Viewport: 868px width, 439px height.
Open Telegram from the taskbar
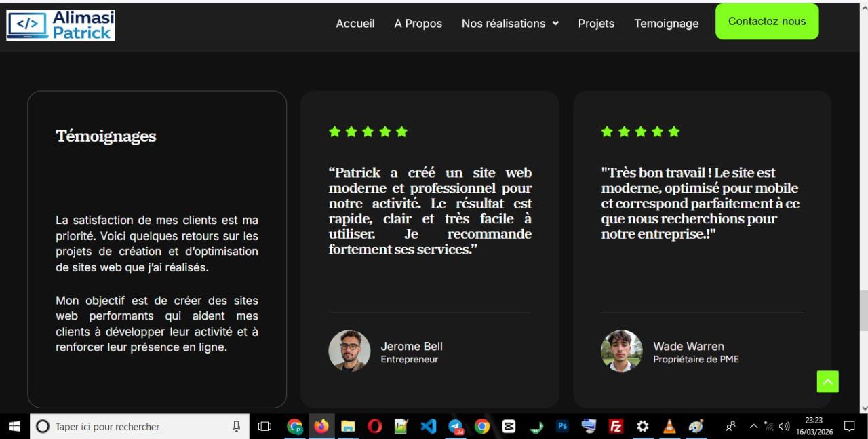(456, 426)
